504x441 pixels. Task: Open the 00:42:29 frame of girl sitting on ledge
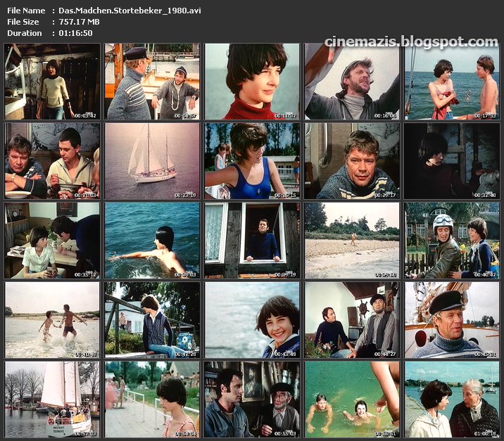point(152,320)
